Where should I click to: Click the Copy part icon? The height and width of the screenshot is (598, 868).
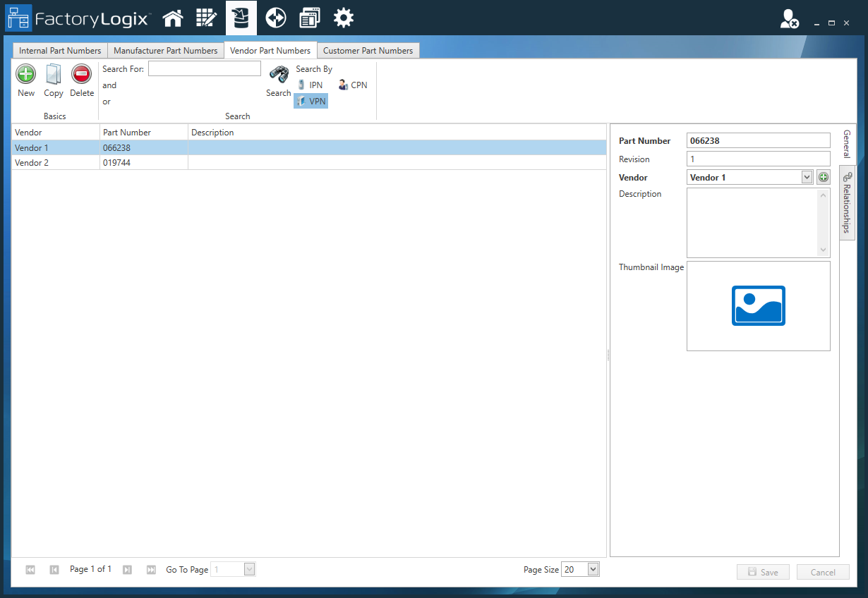[x=54, y=75]
